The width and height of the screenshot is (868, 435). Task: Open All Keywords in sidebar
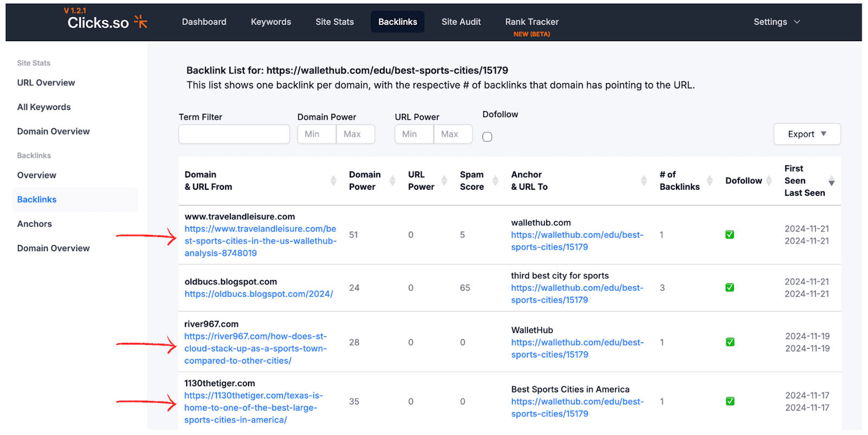(x=44, y=107)
